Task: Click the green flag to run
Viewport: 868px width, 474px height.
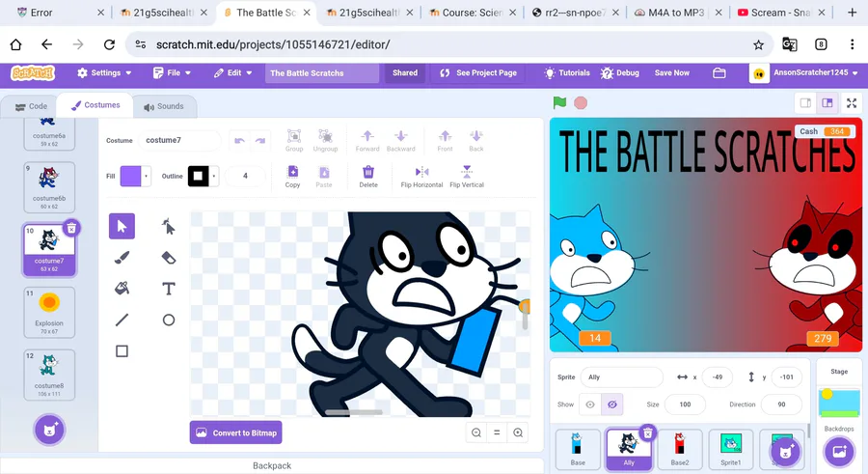Action: click(559, 102)
